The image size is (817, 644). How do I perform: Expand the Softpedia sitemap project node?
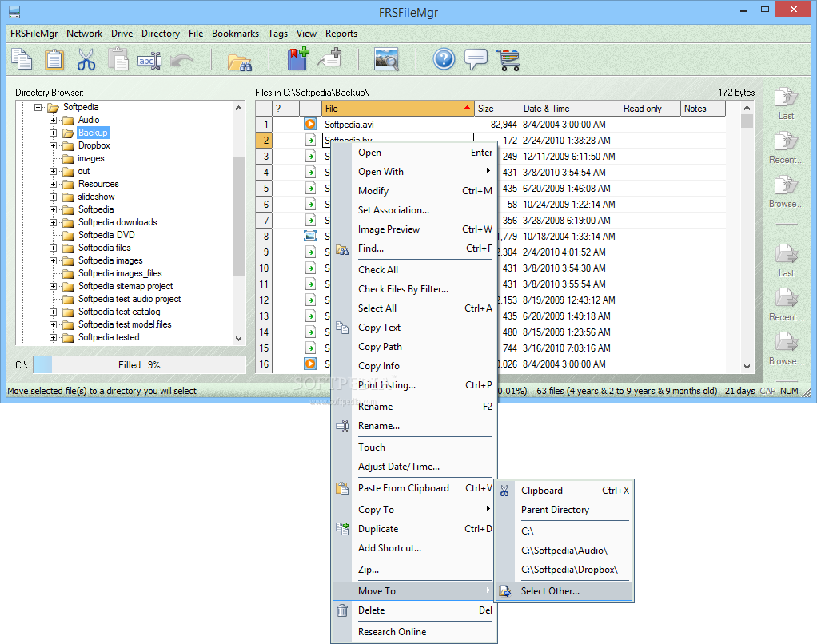coord(53,286)
